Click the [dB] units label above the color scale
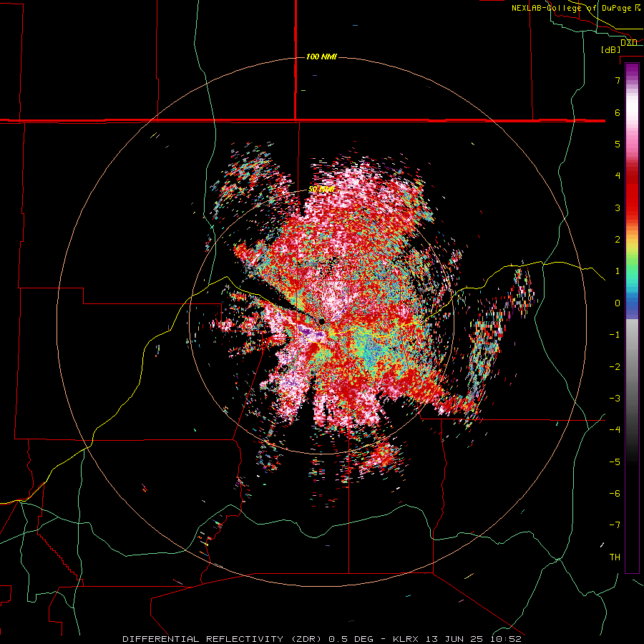Image resolution: width=644 pixels, height=644 pixels. (611, 50)
